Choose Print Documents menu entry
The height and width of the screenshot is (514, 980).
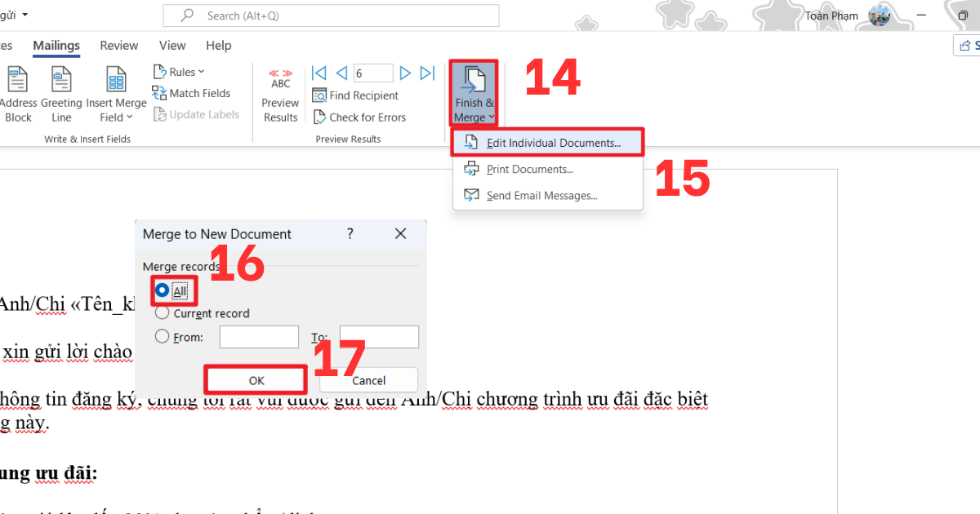548,169
